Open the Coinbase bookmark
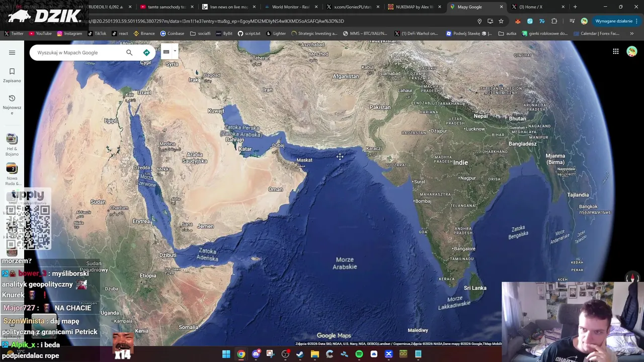Screen dimensions: 644x362 tap(172, 34)
